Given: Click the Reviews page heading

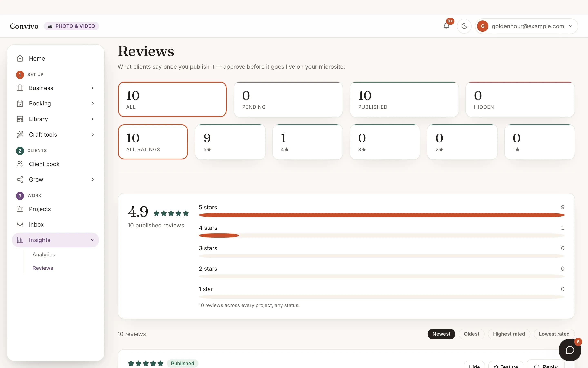Looking at the screenshot, I should (146, 51).
